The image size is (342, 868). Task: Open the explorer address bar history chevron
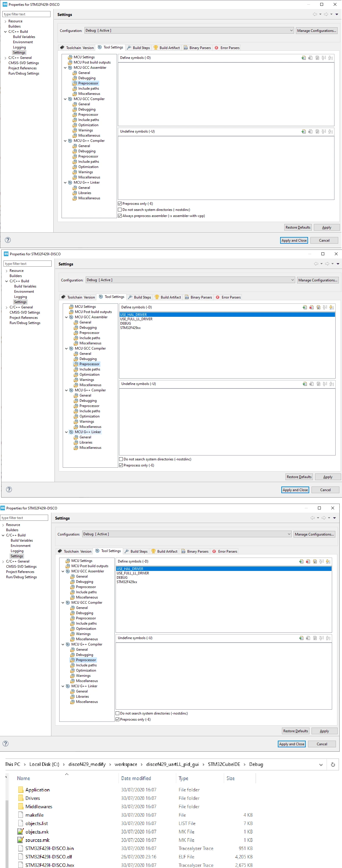click(321, 764)
